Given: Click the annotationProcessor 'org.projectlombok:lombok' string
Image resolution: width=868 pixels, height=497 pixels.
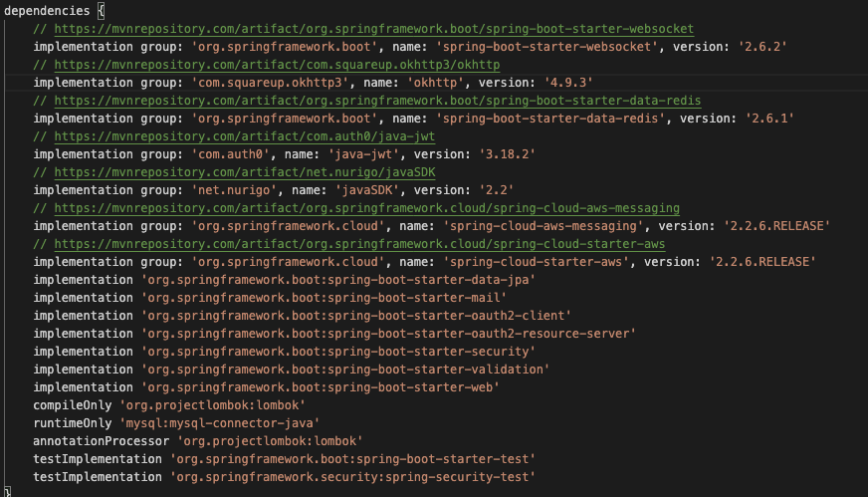Looking at the screenshot, I should (x=270, y=441).
